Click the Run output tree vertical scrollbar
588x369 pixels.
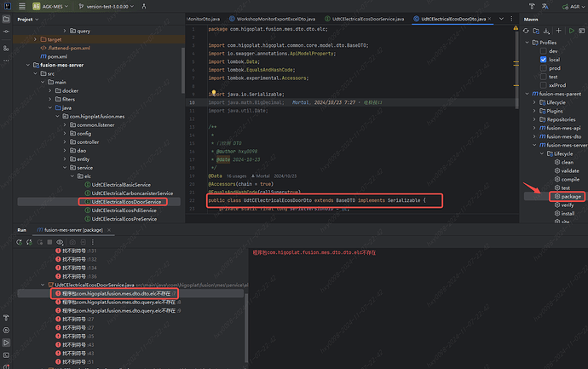246,328
